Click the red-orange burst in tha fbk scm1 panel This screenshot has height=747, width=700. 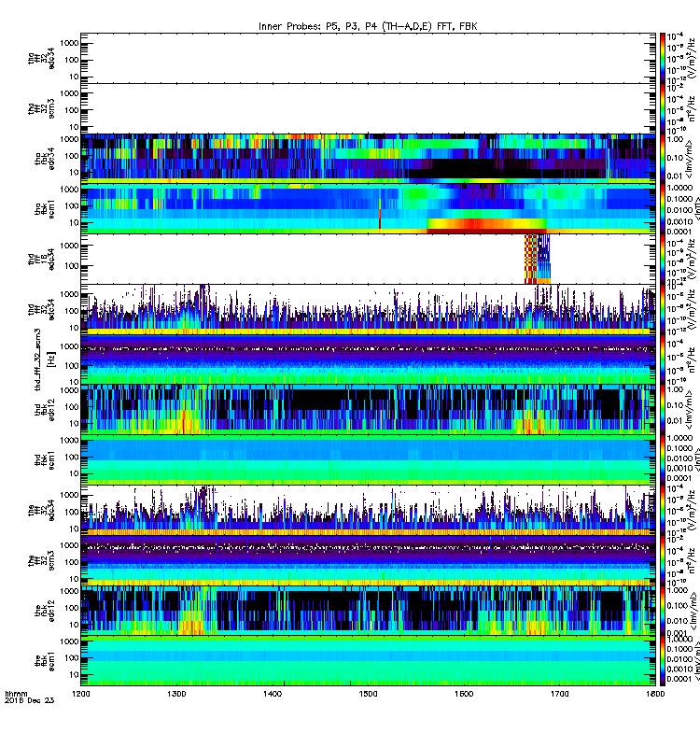[485, 225]
